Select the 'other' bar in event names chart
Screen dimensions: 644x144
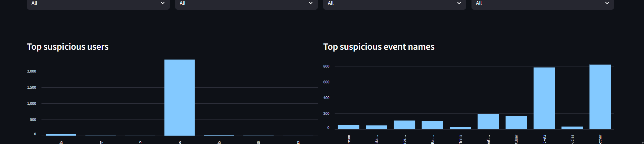600,97
